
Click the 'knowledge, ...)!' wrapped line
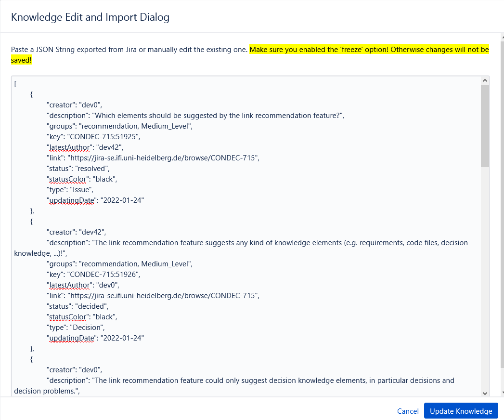(x=40, y=253)
